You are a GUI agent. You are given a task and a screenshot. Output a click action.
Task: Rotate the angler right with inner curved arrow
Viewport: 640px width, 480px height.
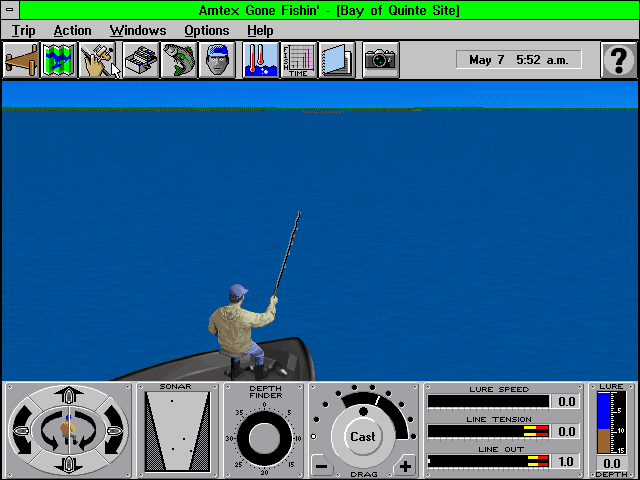pos(86,431)
